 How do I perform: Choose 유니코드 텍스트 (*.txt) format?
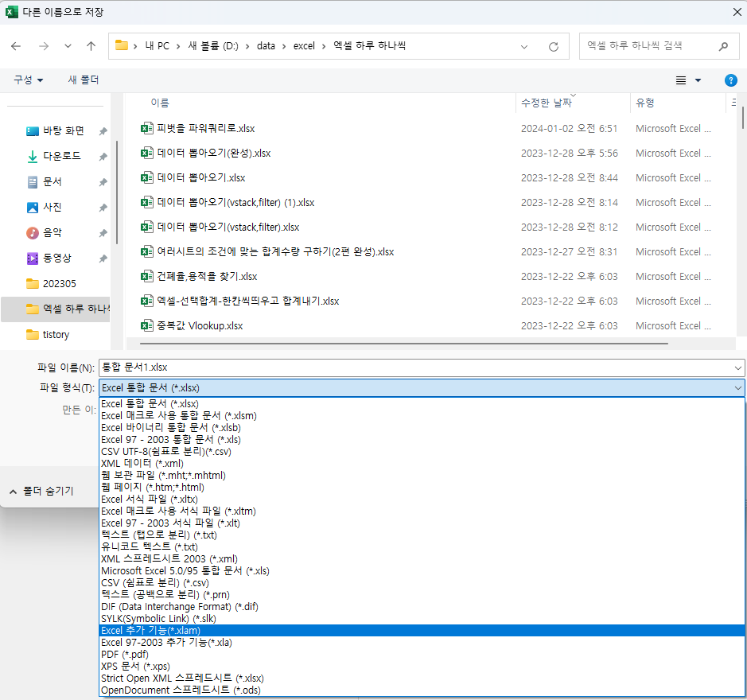(422, 547)
